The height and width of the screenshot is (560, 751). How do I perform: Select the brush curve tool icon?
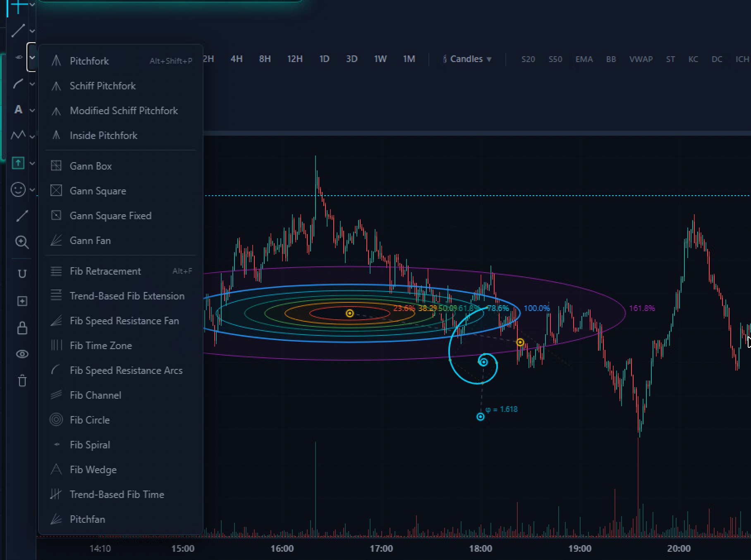(x=18, y=84)
